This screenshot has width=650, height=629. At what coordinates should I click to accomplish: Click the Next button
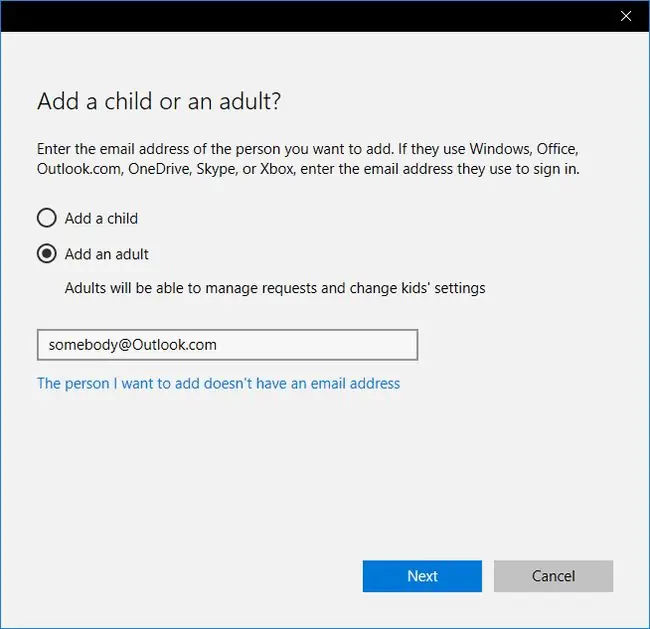point(422,576)
